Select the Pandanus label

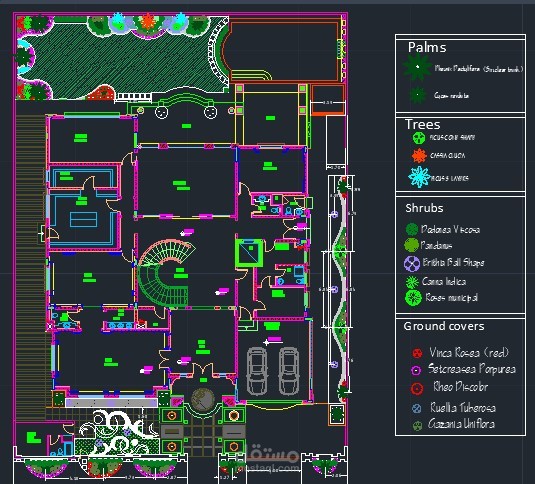pos(436,245)
